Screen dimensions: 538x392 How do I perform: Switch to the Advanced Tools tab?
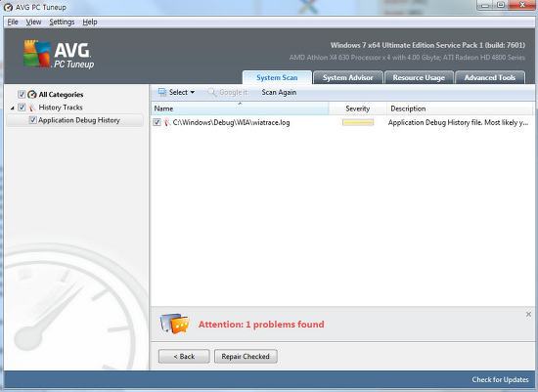point(490,77)
